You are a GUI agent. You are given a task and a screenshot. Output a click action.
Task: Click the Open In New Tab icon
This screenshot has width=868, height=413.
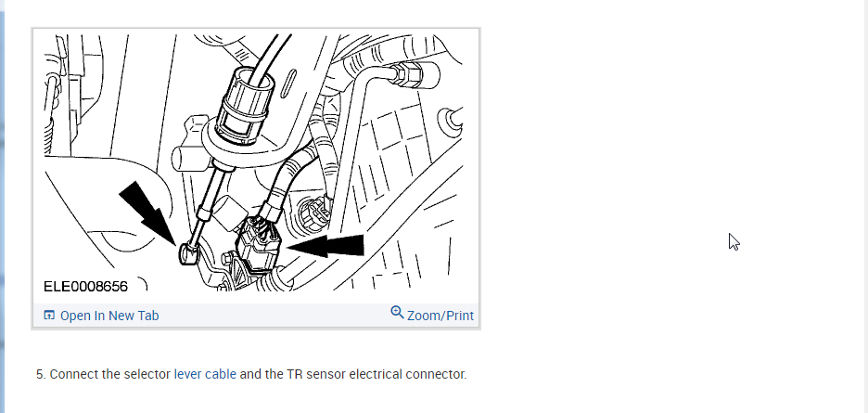(x=49, y=316)
